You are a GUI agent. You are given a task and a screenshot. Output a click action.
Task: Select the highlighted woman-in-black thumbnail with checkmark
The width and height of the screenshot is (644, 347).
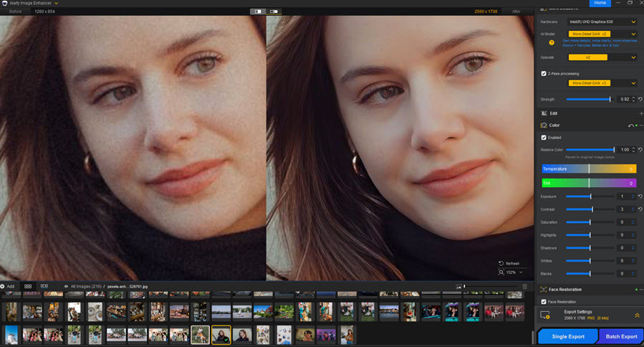[221, 334]
